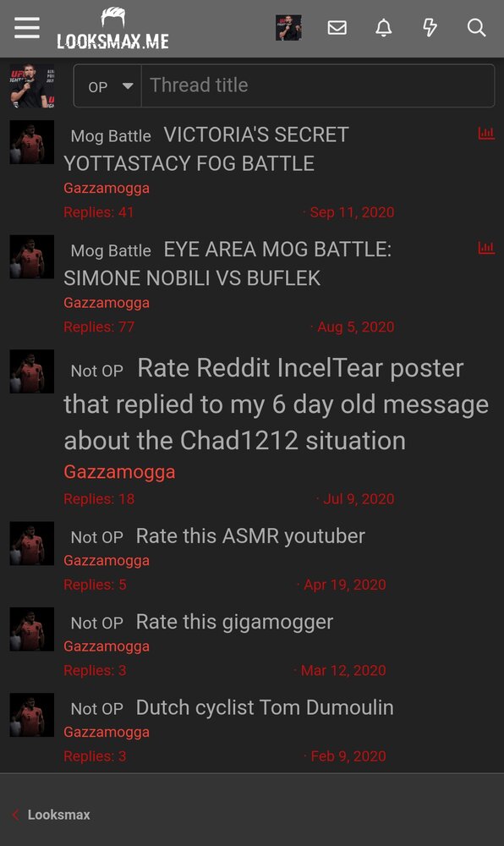Open Rate Reddit IncelTear poster thread

tap(276, 404)
